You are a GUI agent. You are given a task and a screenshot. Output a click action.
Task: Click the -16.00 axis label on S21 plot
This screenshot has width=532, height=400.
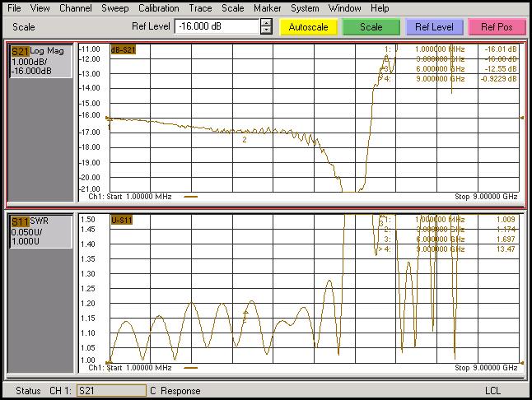click(x=90, y=115)
